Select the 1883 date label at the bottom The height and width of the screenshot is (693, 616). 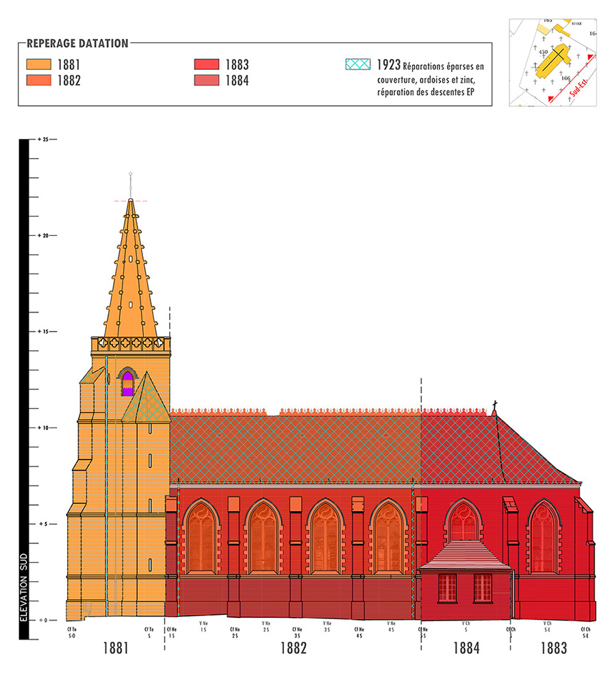tap(553, 649)
